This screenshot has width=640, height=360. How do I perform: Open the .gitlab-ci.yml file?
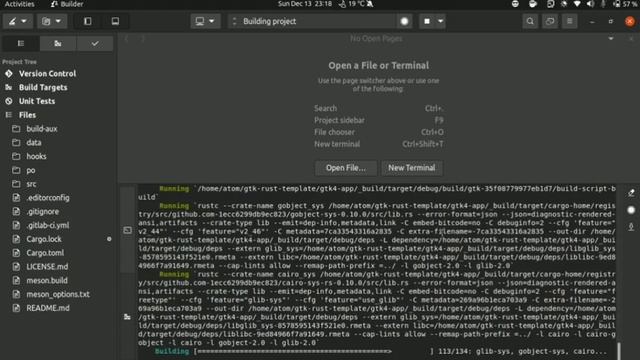pos(47,225)
